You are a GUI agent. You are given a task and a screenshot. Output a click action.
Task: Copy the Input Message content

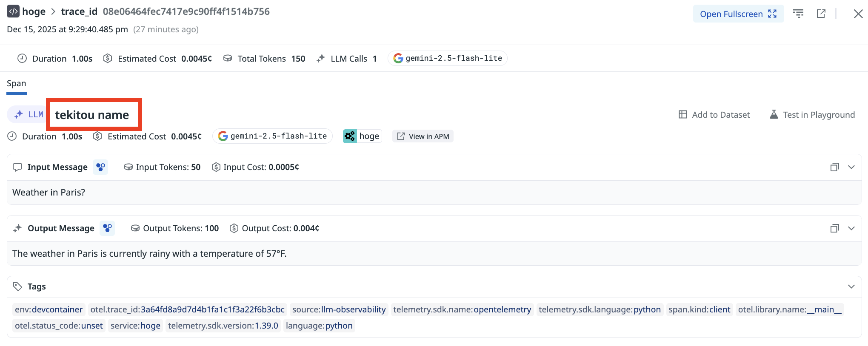(834, 167)
